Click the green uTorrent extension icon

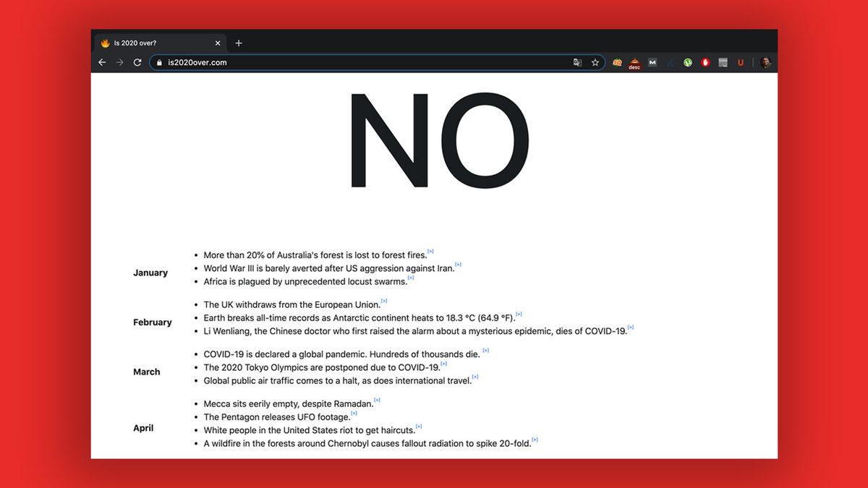pyautogui.click(x=687, y=63)
